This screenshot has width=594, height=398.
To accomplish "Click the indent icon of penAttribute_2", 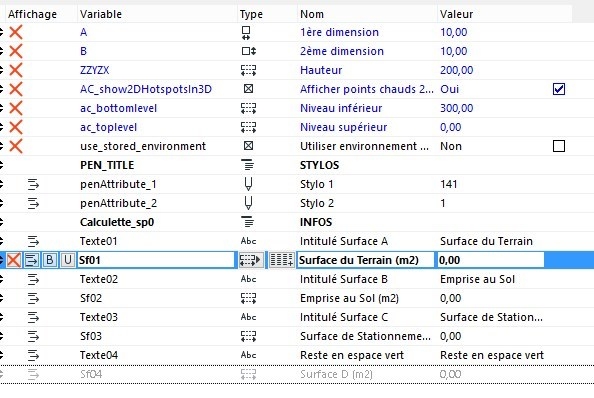I will 33,203.
